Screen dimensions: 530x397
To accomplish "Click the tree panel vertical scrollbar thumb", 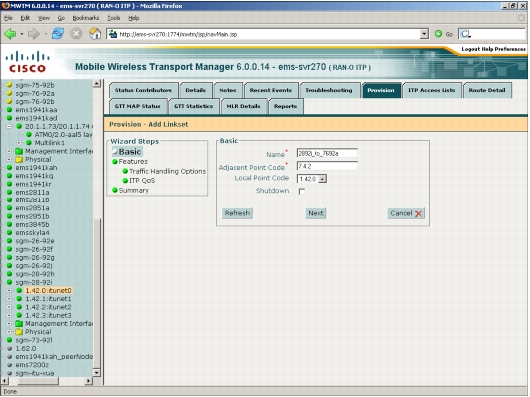I will click(x=97, y=293).
